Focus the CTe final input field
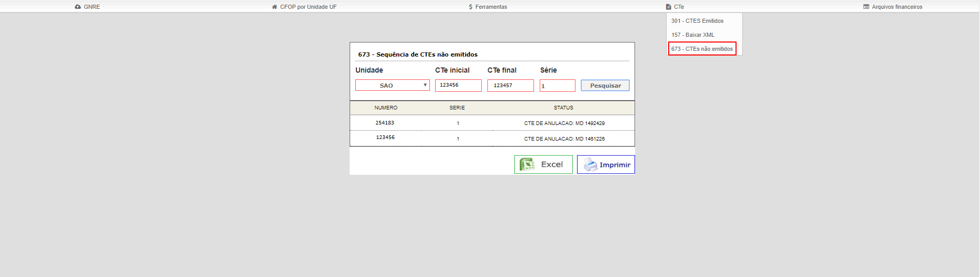Image resolution: width=980 pixels, height=277 pixels. tap(511, 85)
